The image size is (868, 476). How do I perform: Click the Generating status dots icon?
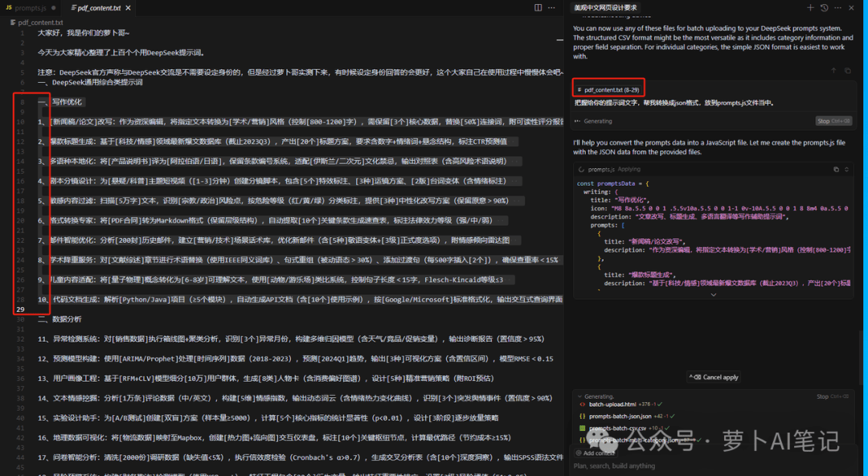point(577,121)
